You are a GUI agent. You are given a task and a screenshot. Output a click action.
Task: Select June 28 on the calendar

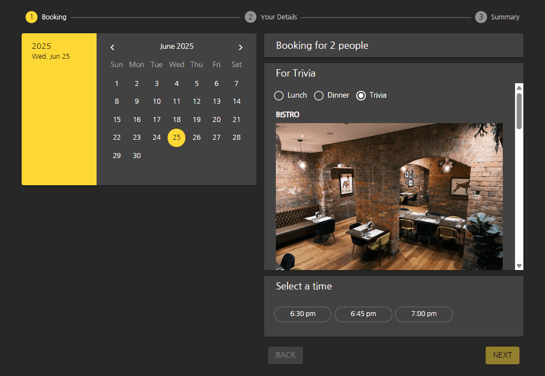tap(237, 138)
